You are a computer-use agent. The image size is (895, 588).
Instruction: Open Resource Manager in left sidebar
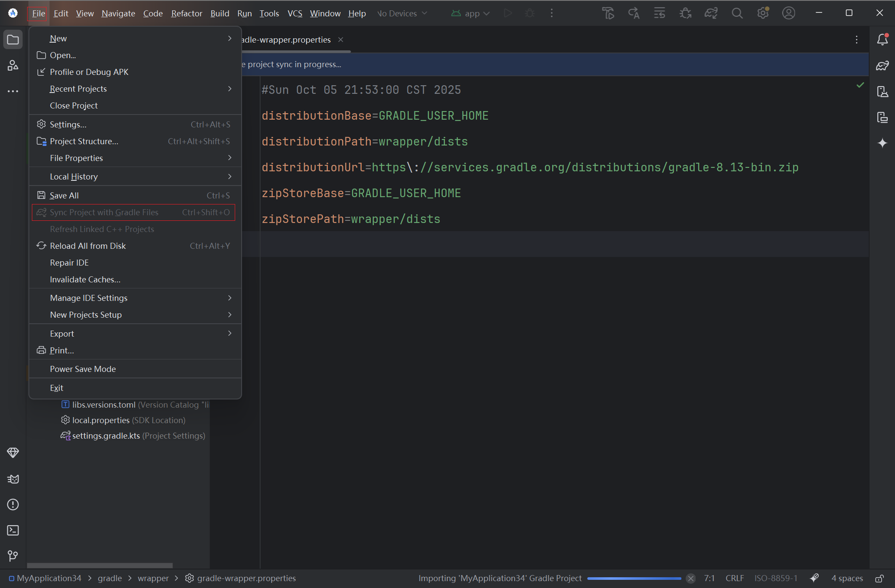pos(13,65)
